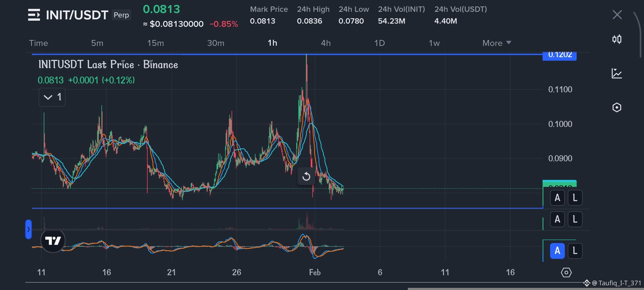This screenshot has width=644, height=290.
Task: Click the last price 0.0813 header value
Action: click(x=161, y=9)
